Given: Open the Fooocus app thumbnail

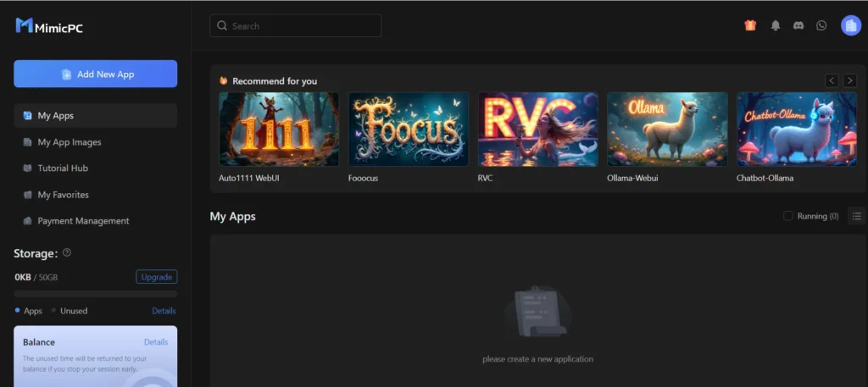Looking at the screenshot, I should point(409,130).
